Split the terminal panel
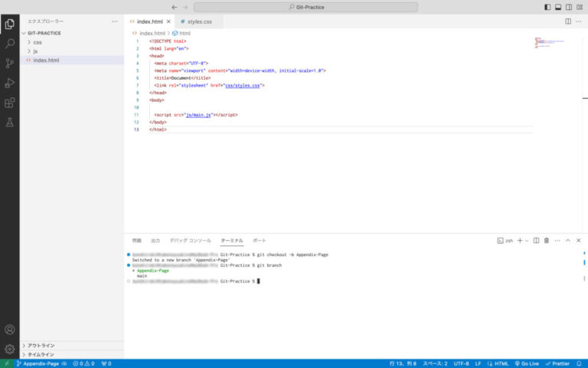 pos(536,241)
